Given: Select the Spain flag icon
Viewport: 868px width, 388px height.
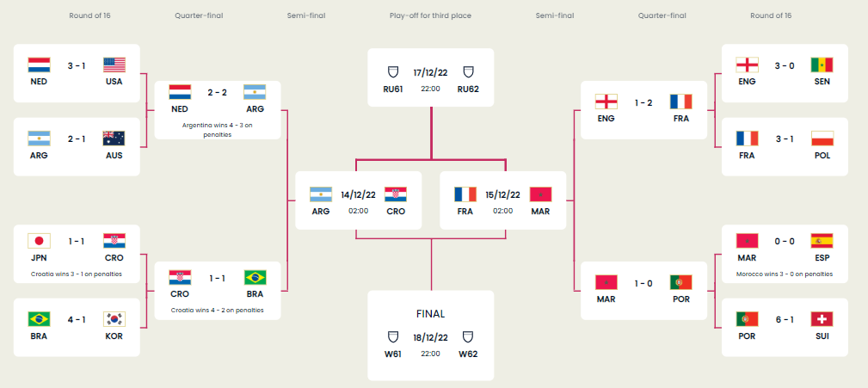Looking at the screenshot, I should [x=822, y=241].
